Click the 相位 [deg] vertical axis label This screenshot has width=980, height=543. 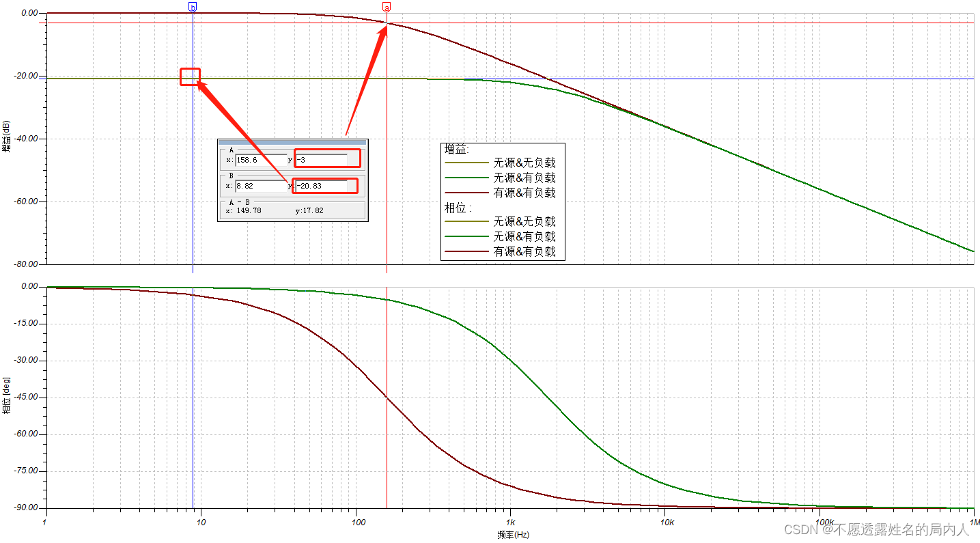click(x=6, y=395)
